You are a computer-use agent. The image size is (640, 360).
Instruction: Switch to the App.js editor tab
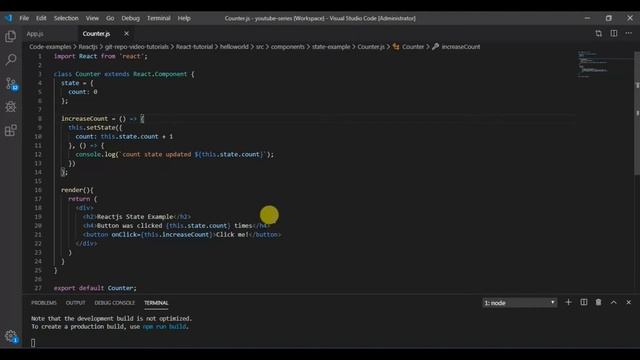point(35,34)
